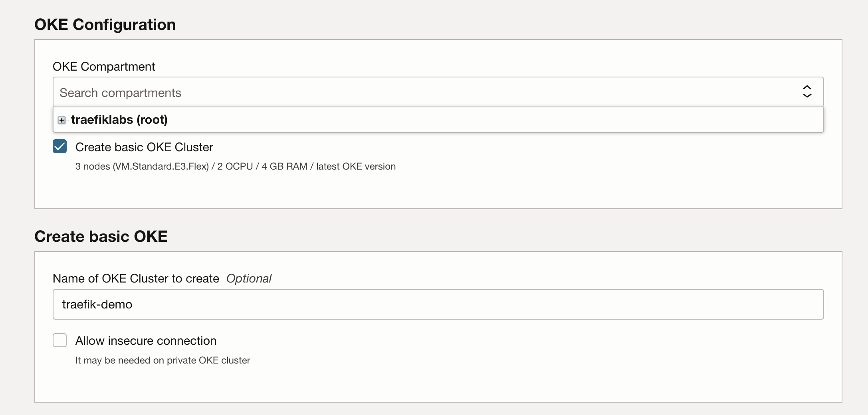
Task: Click the Create basic OKE section heading
Action: click(101, 237)
